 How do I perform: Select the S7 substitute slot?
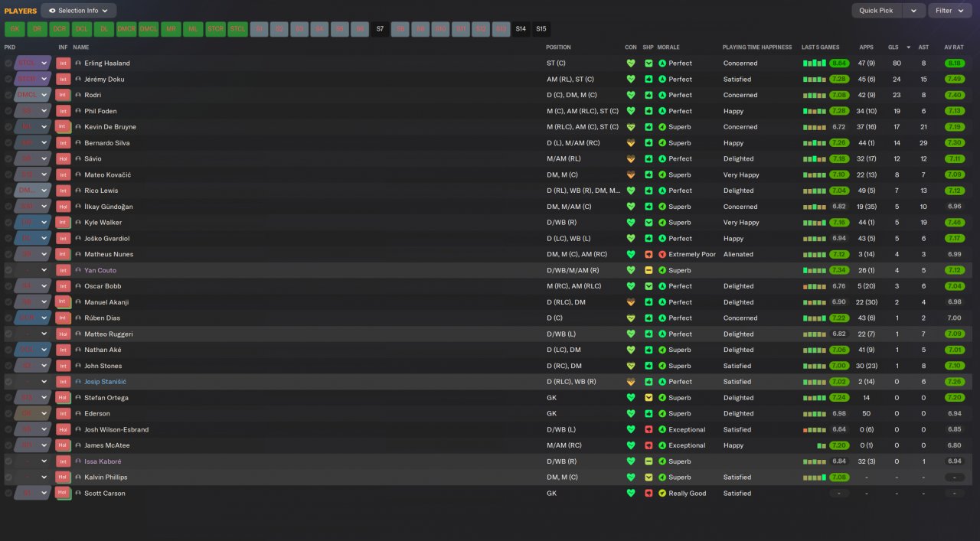pos(381,29)
